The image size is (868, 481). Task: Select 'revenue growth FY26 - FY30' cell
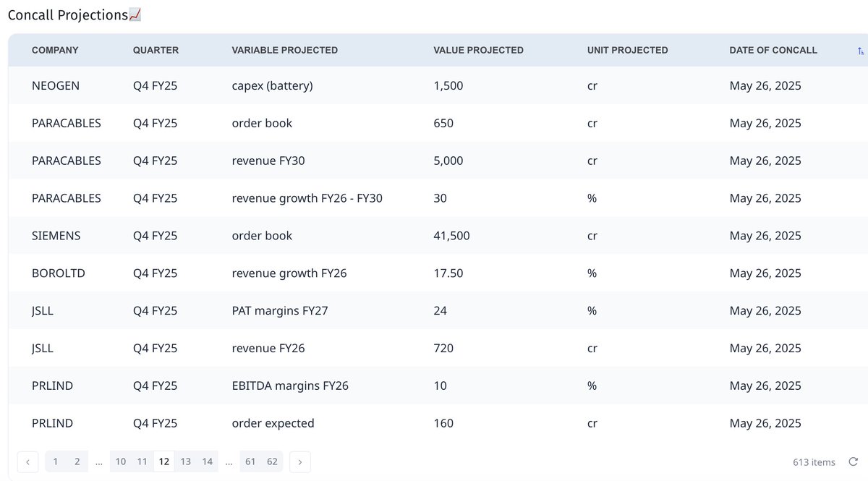(307, 198)
